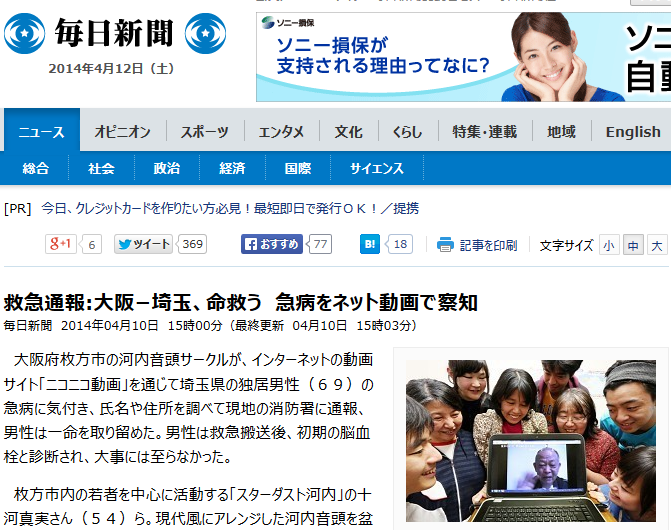671x530 pixels.
Task: Click the Google +1 count 6
Action: click(x=92, y=244)
